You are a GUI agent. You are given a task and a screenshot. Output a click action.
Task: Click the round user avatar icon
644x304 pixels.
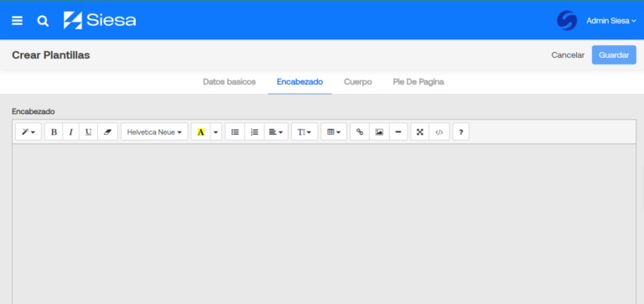[x=567, y=20]
